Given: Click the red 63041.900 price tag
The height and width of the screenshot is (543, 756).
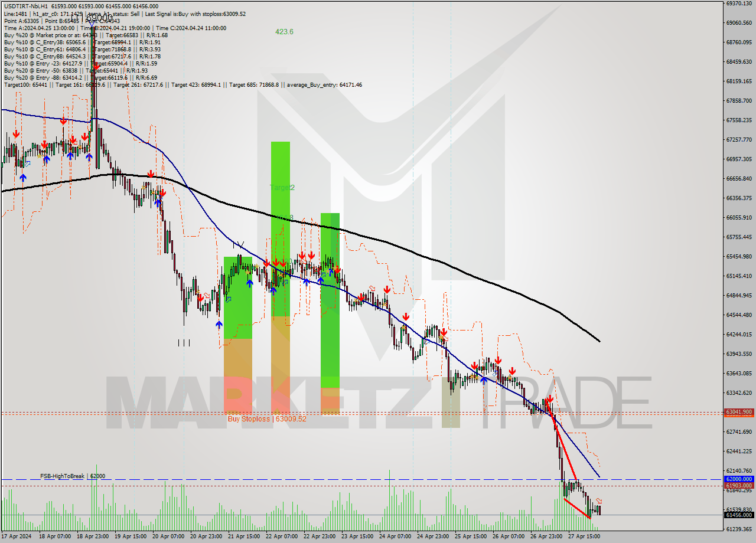Looking at the screenshot, I should click(738, 412).
